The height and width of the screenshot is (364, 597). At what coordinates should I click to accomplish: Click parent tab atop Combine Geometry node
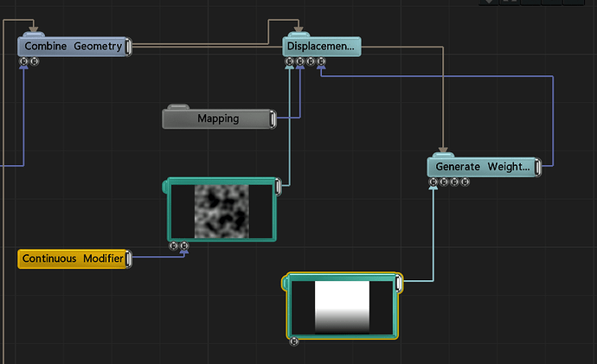pyautogui.click(x=34, y=35)
